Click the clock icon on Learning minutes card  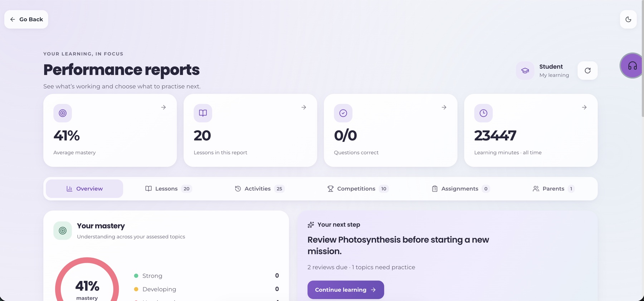(x=483, y=113)
